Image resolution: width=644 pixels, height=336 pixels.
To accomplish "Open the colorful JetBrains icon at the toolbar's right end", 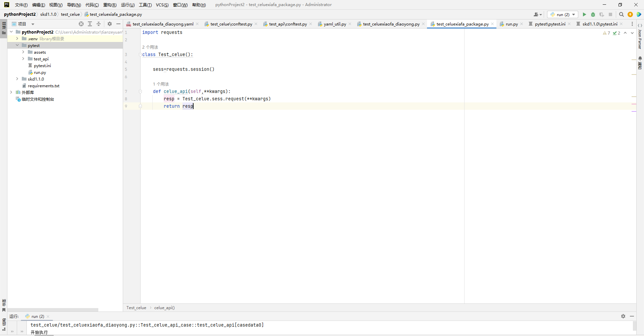I will click(x=639, y=14).
